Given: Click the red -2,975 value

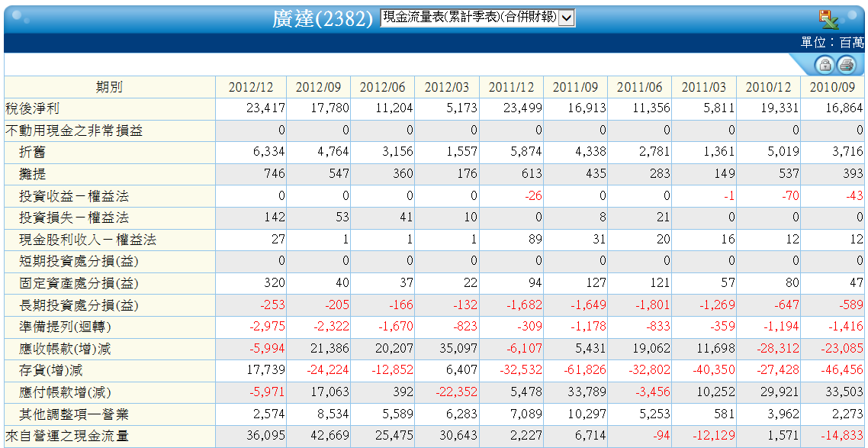Looking at the screenshot, I should (268, 327).
